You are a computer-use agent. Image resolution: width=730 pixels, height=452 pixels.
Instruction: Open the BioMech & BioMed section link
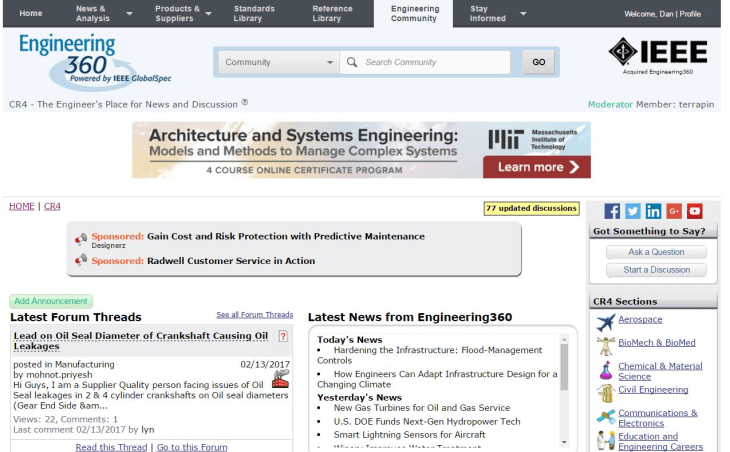click(x=657, y=343)
